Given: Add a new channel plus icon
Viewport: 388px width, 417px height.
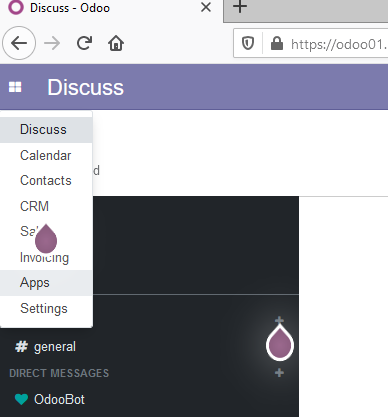Looking at the screenshot, I should 279,320.
